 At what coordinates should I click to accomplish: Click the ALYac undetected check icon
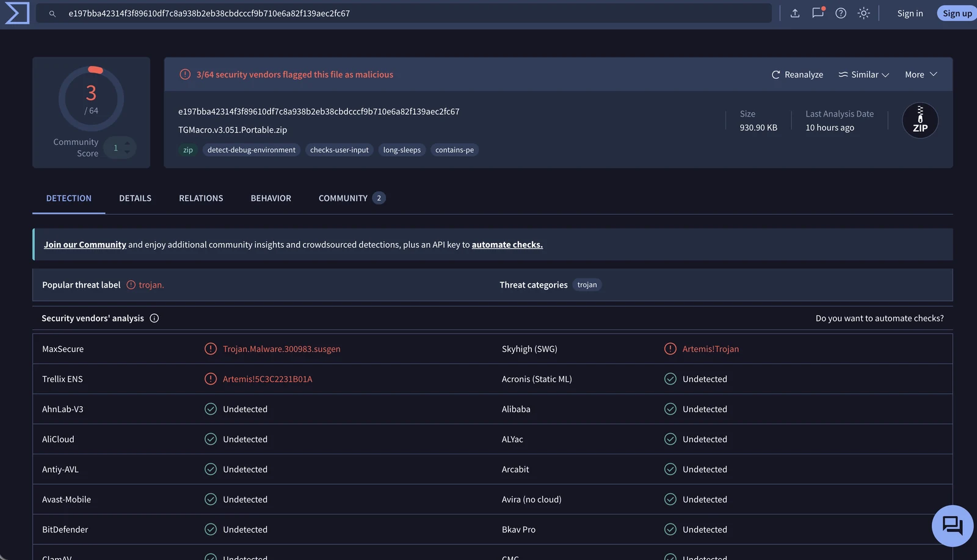point(670,439)
